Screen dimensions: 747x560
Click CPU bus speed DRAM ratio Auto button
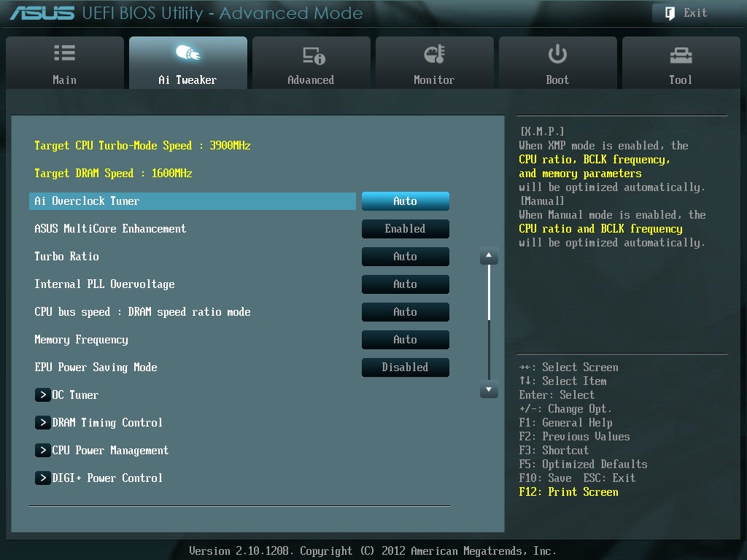tap(405, 312)
